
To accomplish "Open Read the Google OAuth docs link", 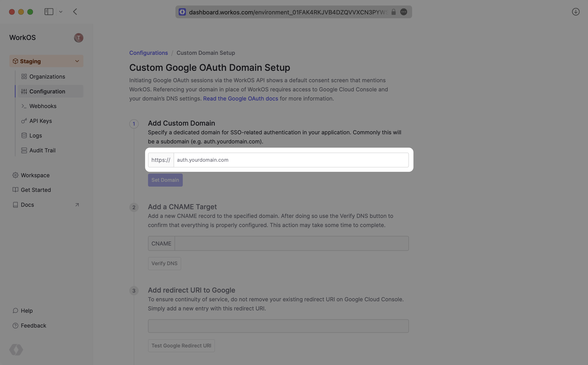I will pyautogui.click(x=240, y=98).
